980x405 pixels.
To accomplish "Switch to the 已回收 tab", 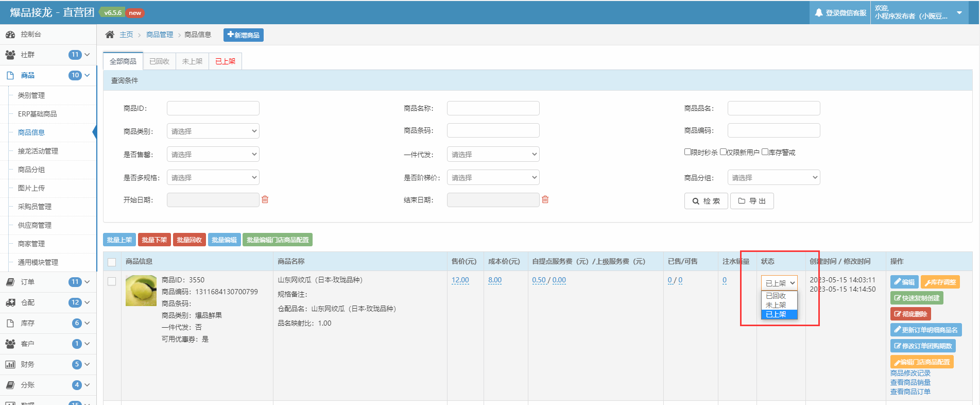I will tap(159, 61).
